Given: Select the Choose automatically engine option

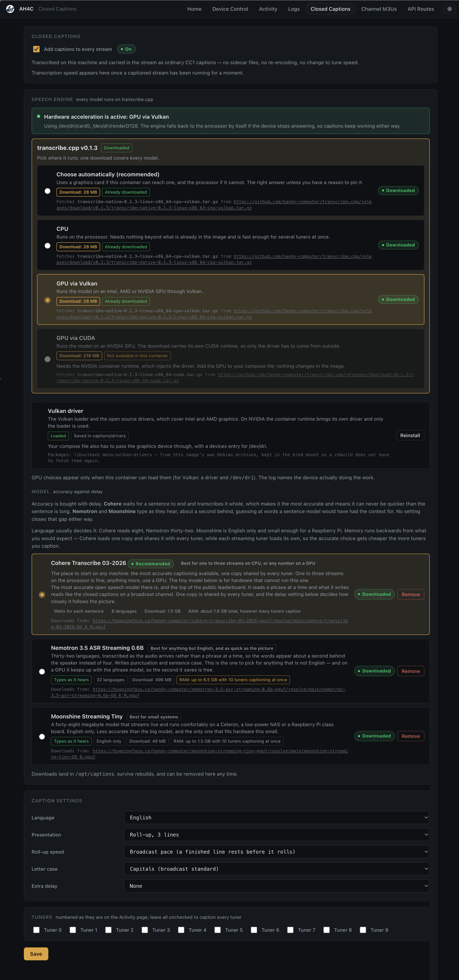Looking at the screenshot, I should coord(48,191).
